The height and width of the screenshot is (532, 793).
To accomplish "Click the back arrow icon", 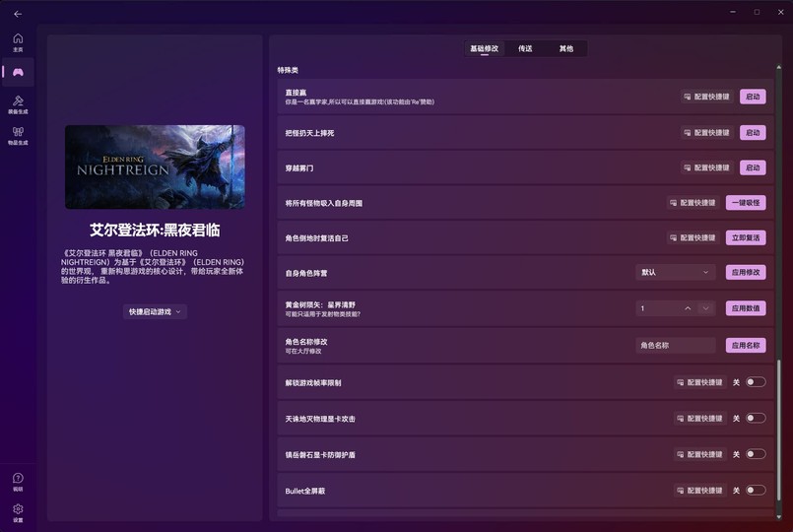I will [18, 14].
